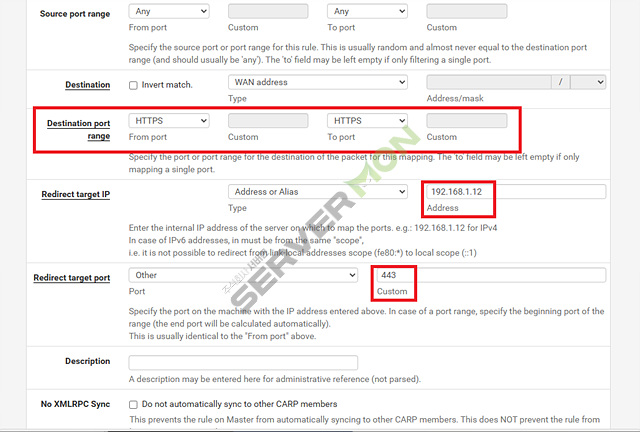
Task: Click Redirect target port label link
Action: click(72, 278)
